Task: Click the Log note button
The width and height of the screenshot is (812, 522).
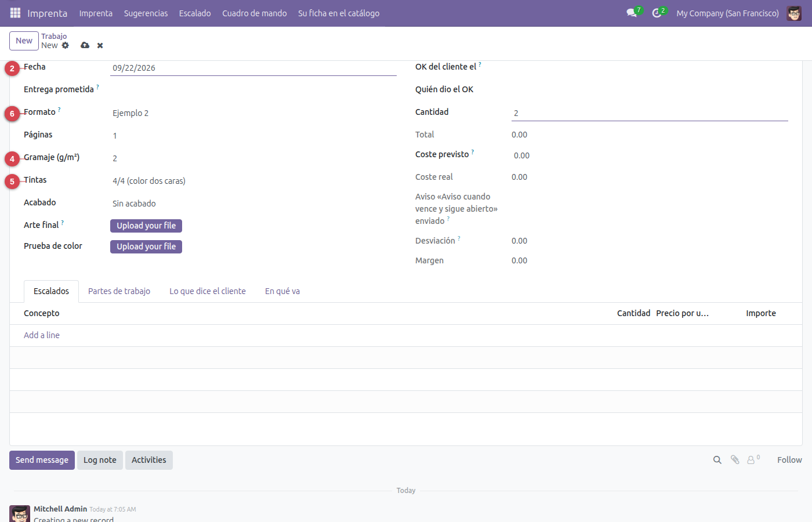Action: point(100,460)
